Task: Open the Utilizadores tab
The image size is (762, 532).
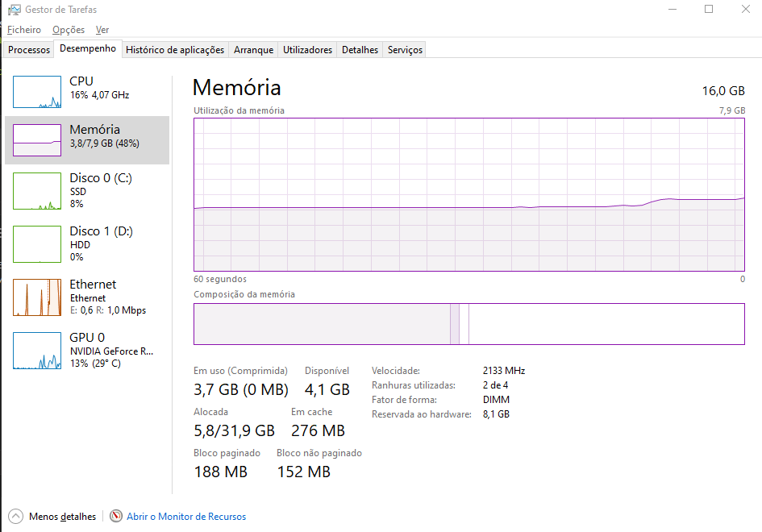Action: click(307, 50)
